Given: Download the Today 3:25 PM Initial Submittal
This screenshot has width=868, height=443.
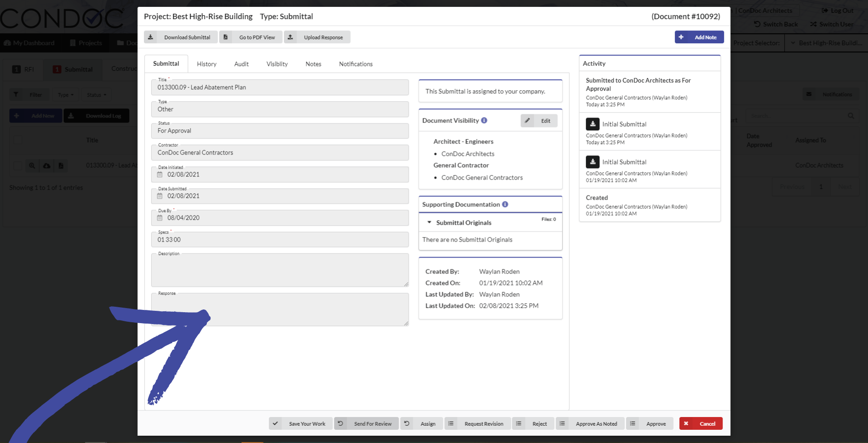Looking at the screenshot, I should coord(592,124).
